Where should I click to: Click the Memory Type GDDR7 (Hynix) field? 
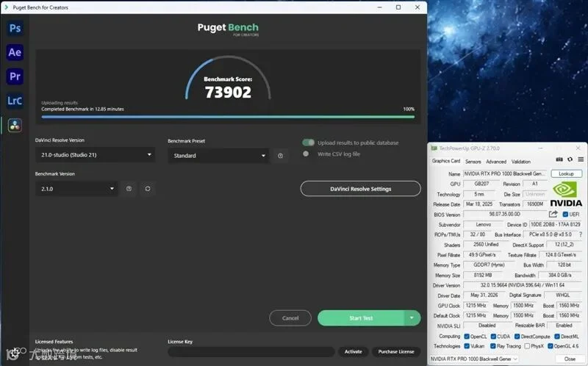click(489, 265)
